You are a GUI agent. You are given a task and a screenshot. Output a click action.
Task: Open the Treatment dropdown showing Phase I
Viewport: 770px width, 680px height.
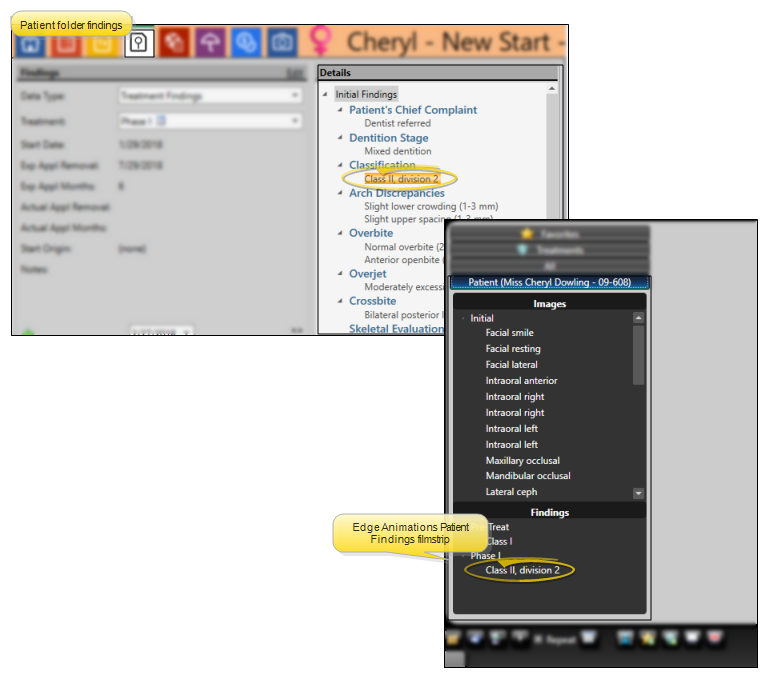click(209, 121)
